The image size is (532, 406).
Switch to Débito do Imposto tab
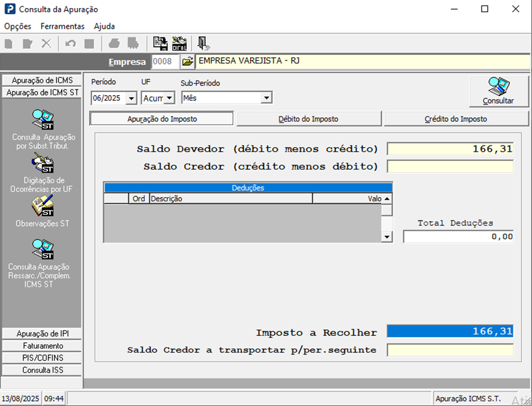[x=308, y=119]
